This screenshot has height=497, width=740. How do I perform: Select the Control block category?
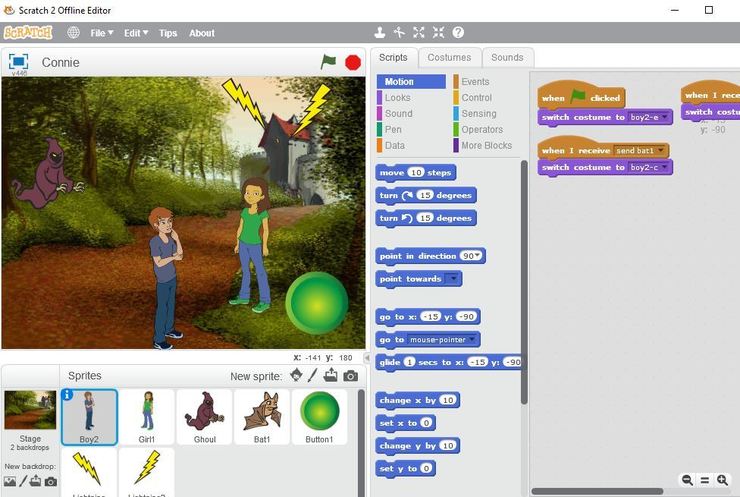point(477,98)
